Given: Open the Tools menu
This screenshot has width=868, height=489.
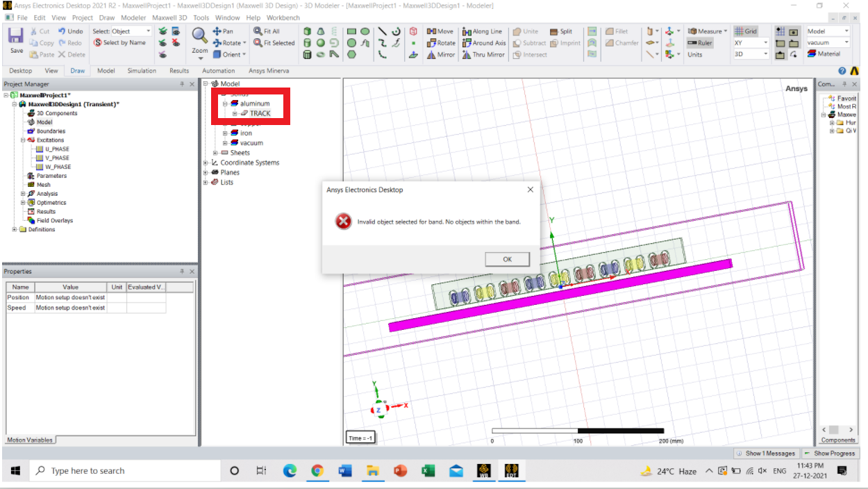Looking at the screenshot, I should [201, 17].
